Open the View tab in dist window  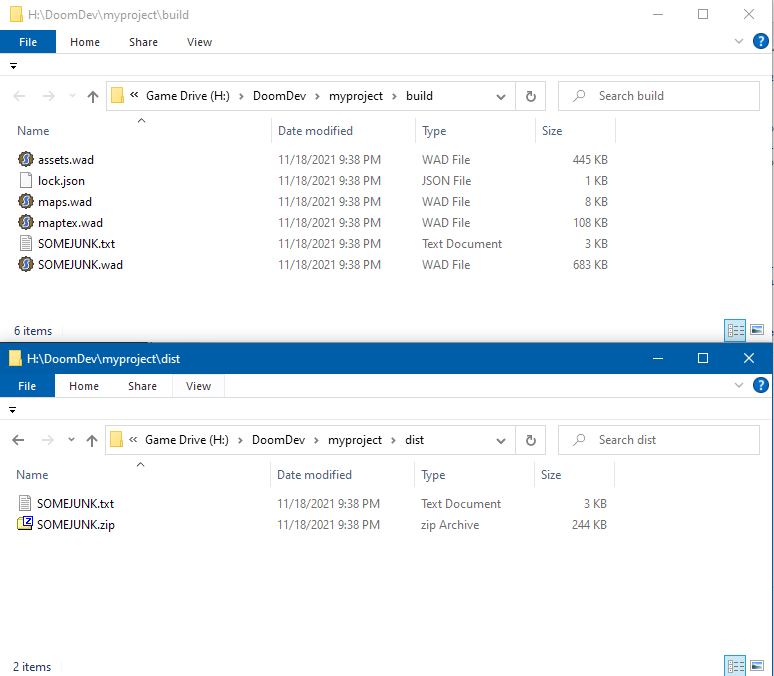(x=198, y=386)
